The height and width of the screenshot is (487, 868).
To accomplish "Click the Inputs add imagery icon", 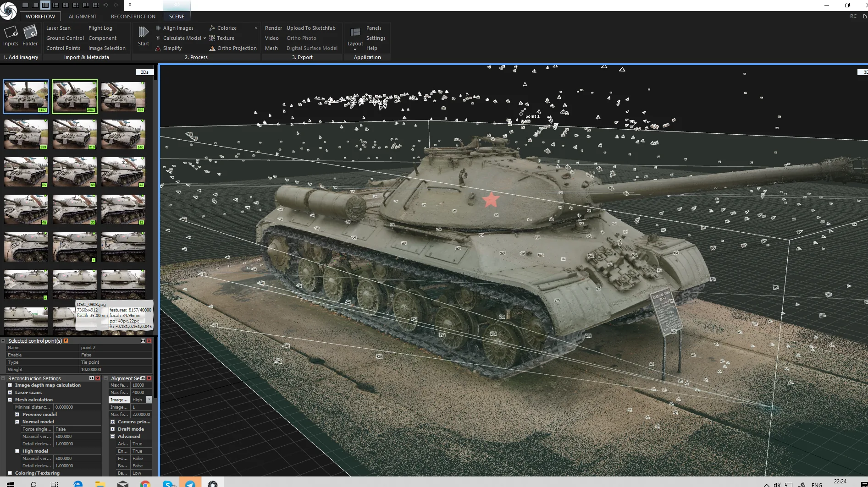I will coord(11,33).
